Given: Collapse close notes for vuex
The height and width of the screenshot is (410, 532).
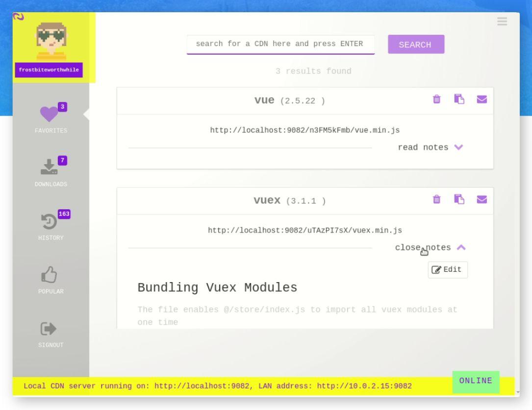Looking at the screenshot, I should (x=423, y=247).
